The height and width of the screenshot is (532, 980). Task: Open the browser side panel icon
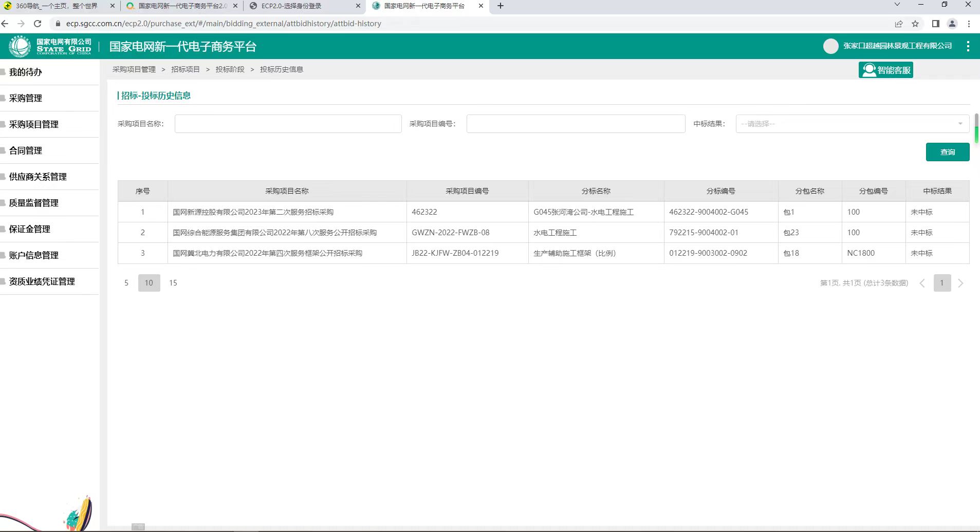pyautogui.click(x=935, y=24)
